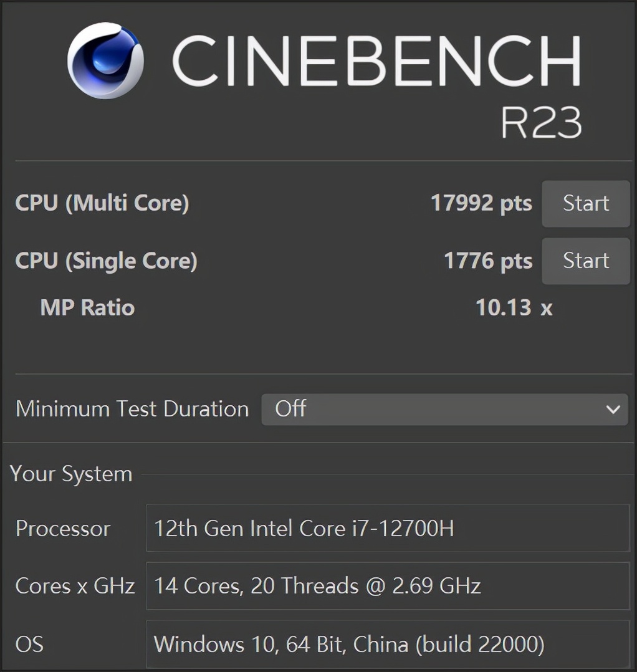The image size is (637, 672).
Task: Open the Minimum Test Duration dropdown
Action: tap(444, 409)
